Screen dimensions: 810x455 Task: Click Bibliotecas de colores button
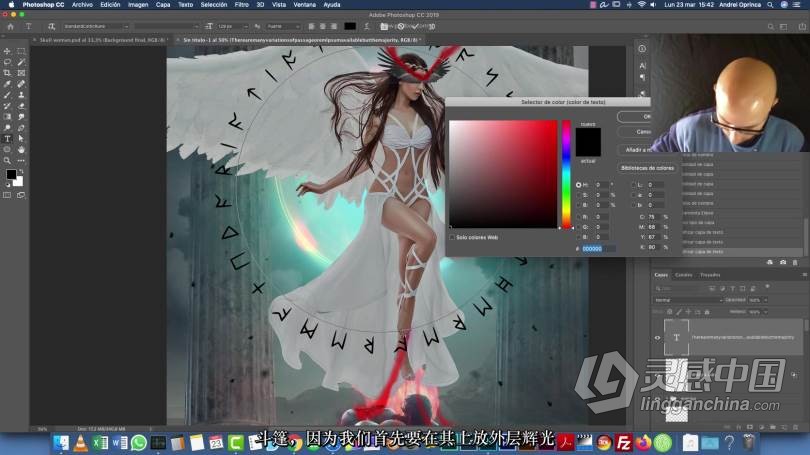pos(647,168)
